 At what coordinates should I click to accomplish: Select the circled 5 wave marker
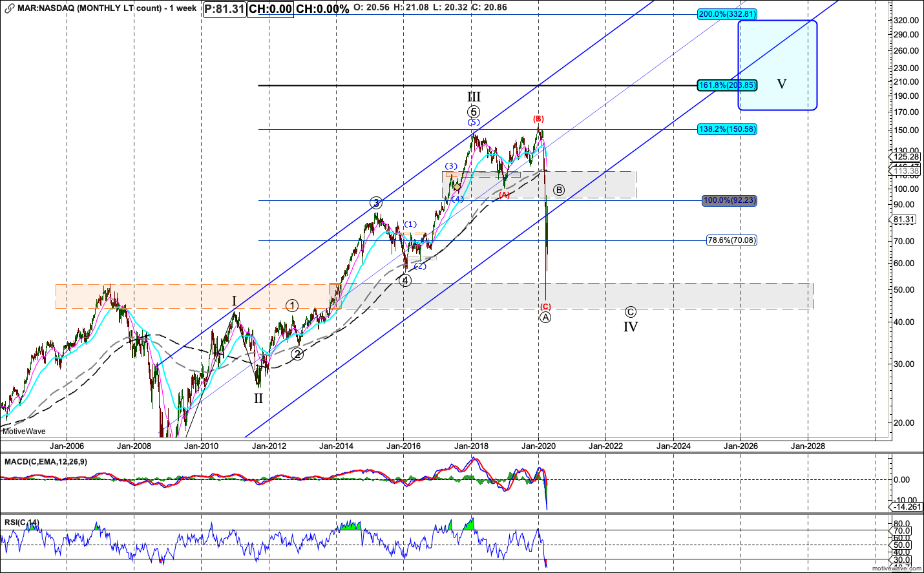474,112
